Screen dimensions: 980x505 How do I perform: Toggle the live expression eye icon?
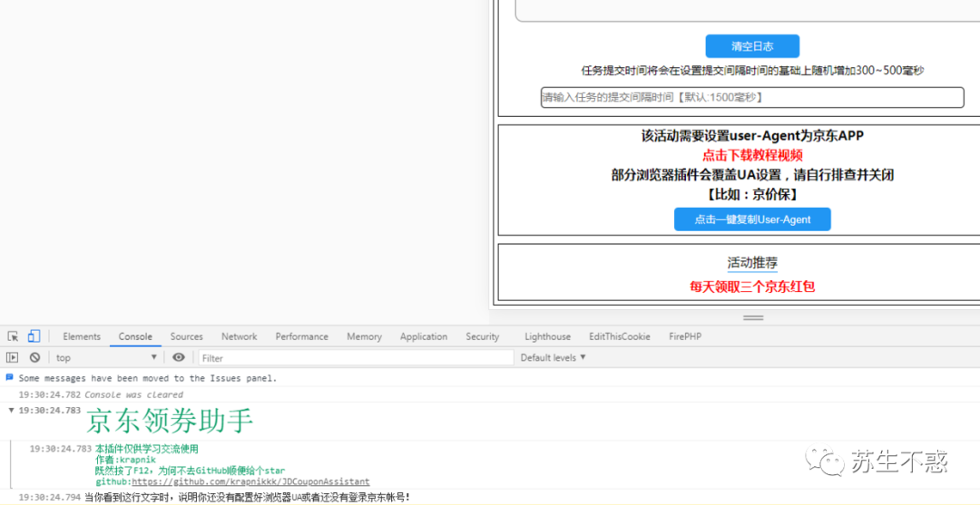[179, 358]
